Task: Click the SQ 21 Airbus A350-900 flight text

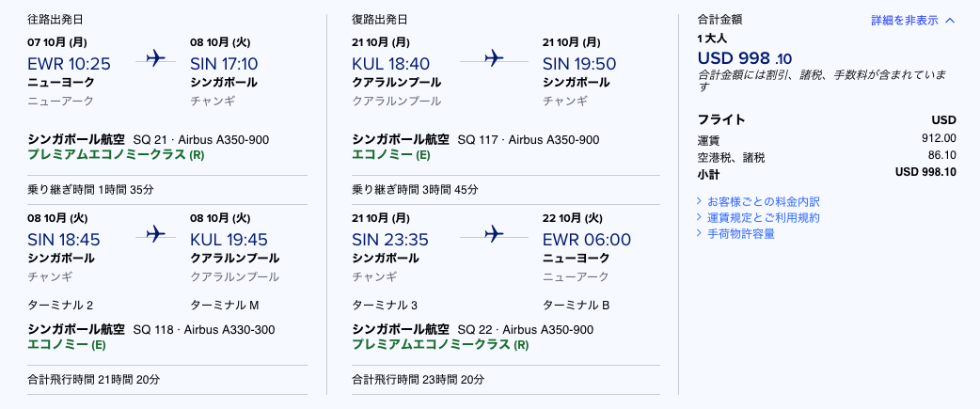Action: tap(201, 139)
